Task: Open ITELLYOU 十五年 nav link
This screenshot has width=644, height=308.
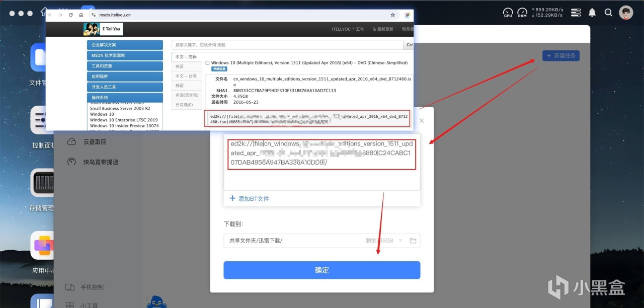Action: pyautogui.click(x=348, y=29)
